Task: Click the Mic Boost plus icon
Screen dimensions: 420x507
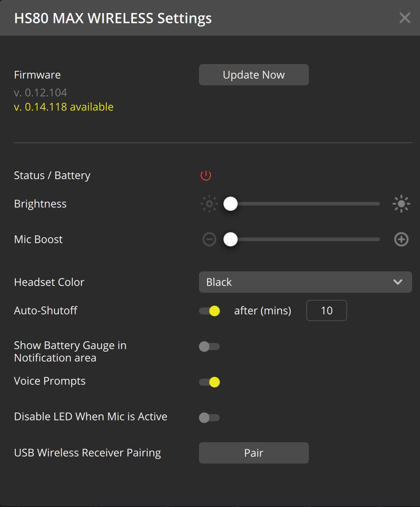Action: point(401,239)
